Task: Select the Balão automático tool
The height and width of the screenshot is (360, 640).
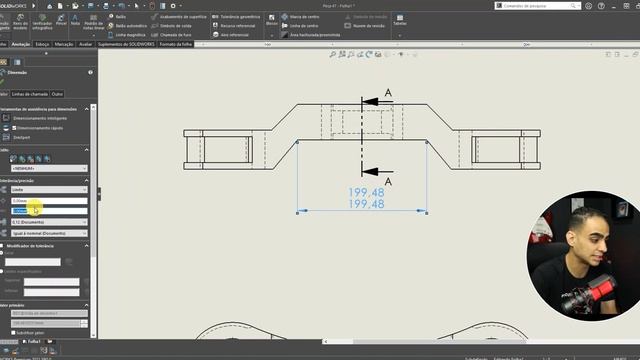Action: tap(127, 26)
